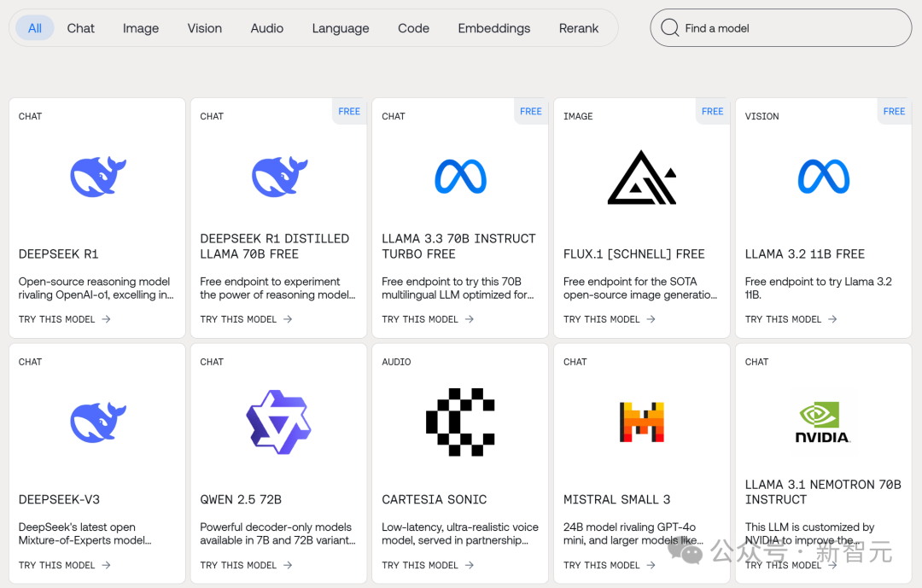Click the Qwen 2.5 72B logo
This screenshot has width=922, height=588.
point(278,422)
